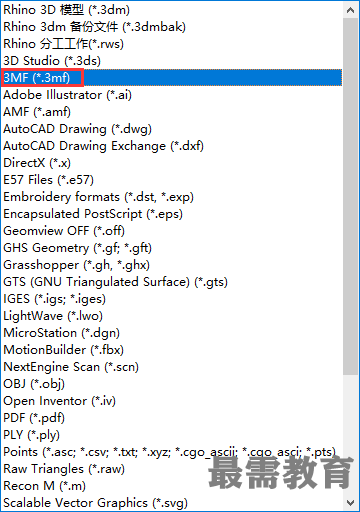This screenshot has width=360, height=512.
Task: Choose AutoCAD Drawing Exchange (*.dxf)
Action: tap(172, 146)
